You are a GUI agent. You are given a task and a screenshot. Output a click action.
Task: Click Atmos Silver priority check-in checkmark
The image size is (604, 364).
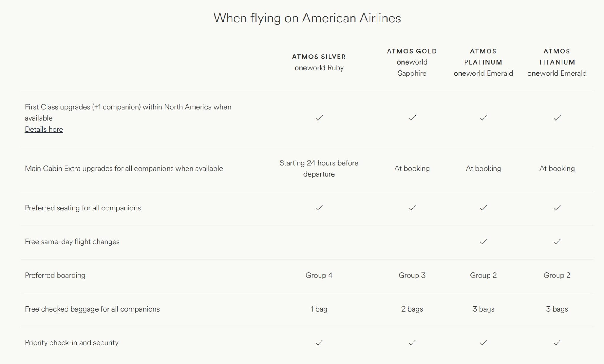pyautogui.click(x=319, y=342)
